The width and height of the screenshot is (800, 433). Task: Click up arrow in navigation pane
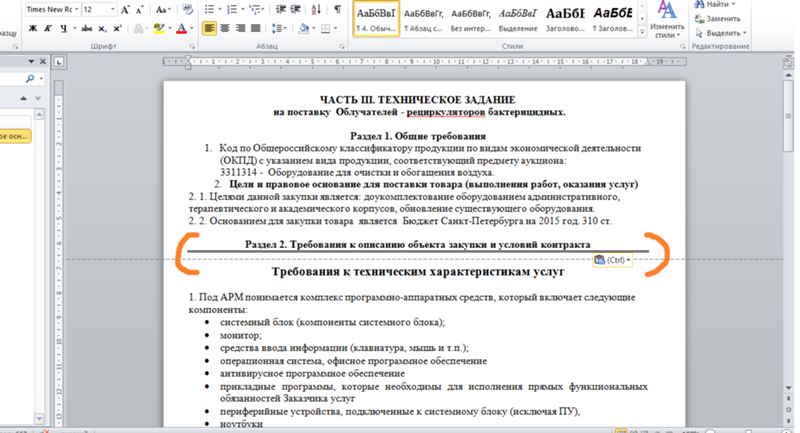(23, 98)
